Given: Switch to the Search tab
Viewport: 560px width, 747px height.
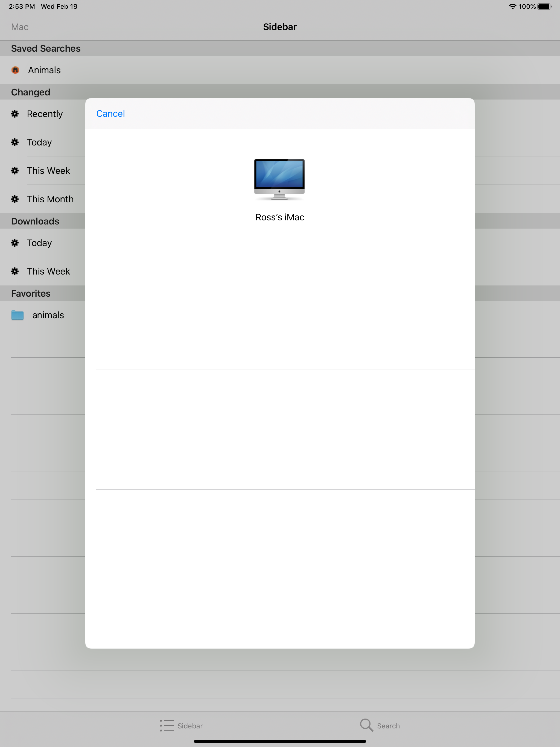Looking at the screenshot, I should point(380,725).
